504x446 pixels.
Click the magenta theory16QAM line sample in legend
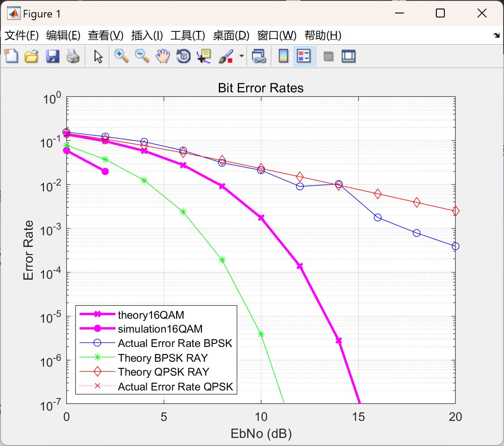(97, 314)
